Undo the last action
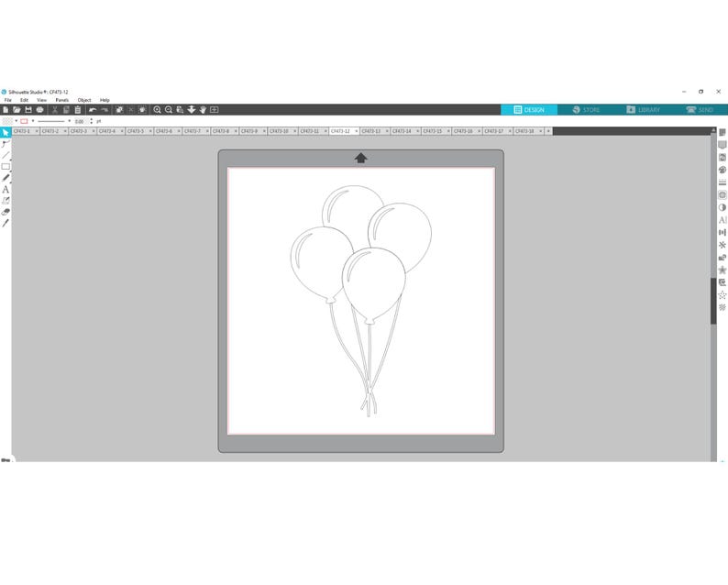Screen dimensions: 728x585 (93, 110)
